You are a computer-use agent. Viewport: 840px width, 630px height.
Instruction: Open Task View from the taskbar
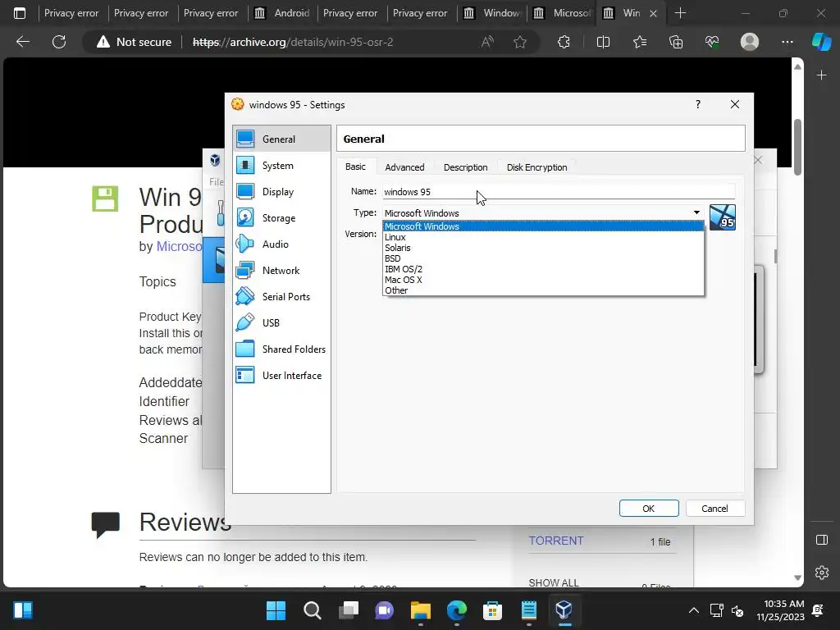tap(349, 610)
